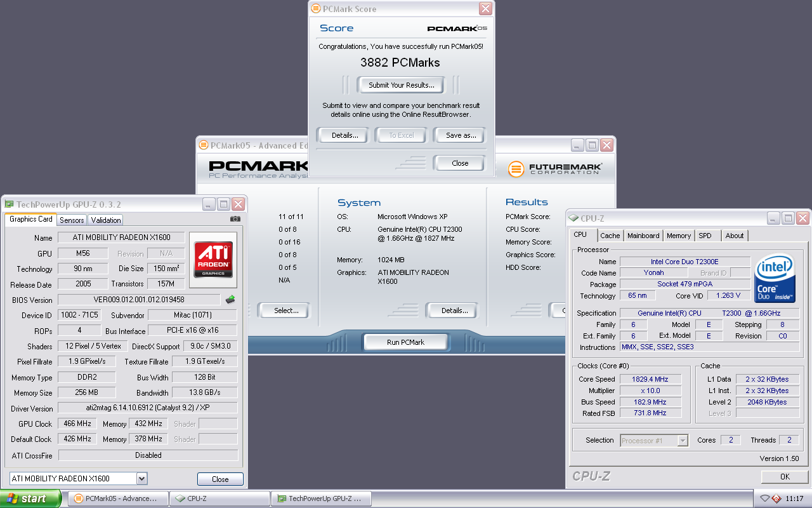Click the Close button in GPU-Z
The height and width of the screenshot is (508, 812).
click(x=220, y=479)
